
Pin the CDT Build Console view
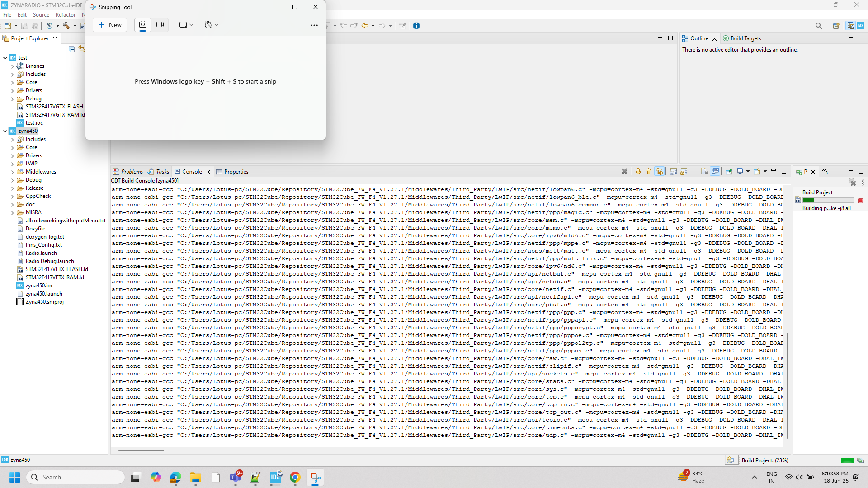[729, 171]
